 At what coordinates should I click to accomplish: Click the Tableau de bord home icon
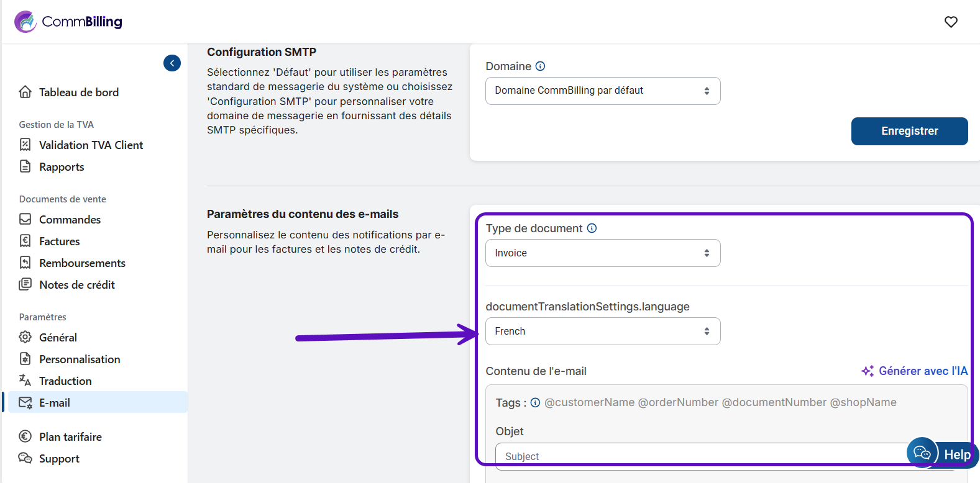click(x=25, y=92)
